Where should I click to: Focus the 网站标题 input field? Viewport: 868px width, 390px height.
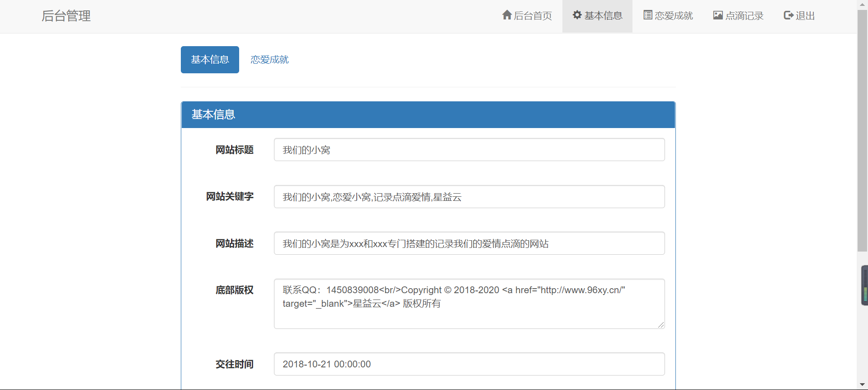(469, 150)
